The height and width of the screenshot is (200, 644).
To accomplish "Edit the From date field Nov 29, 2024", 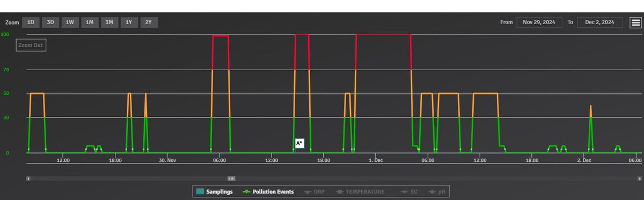I will pyautogui.click(x=539, y=23).
